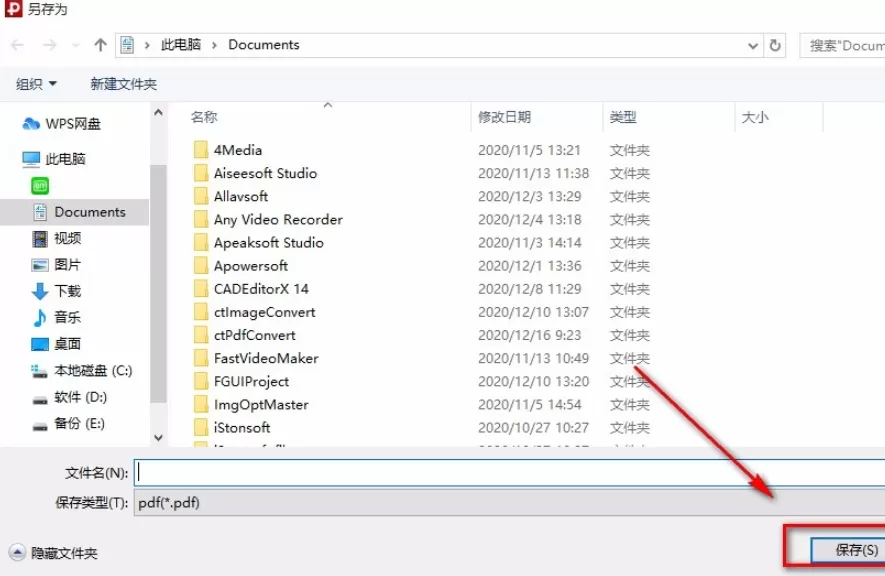This screenshot has height=576, width=885.
Task: Open the 保存类型 pdf dropdown
Action: click(x=510, y=503)
